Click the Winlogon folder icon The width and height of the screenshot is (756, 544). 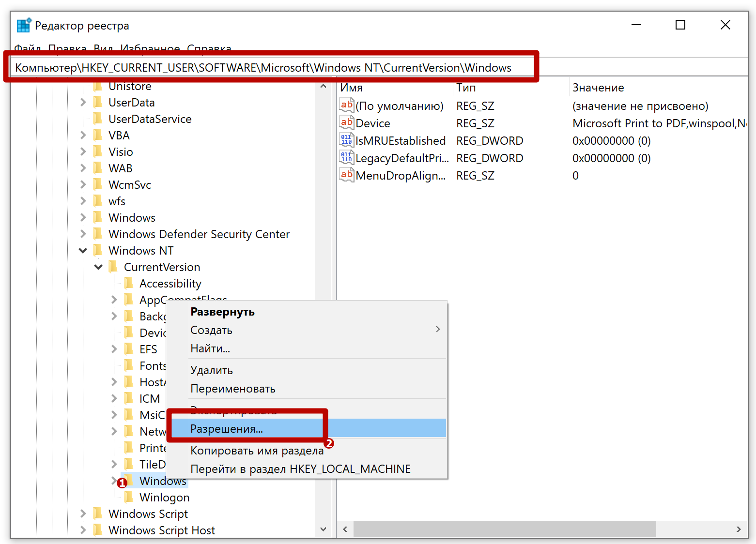pos(129,498)
